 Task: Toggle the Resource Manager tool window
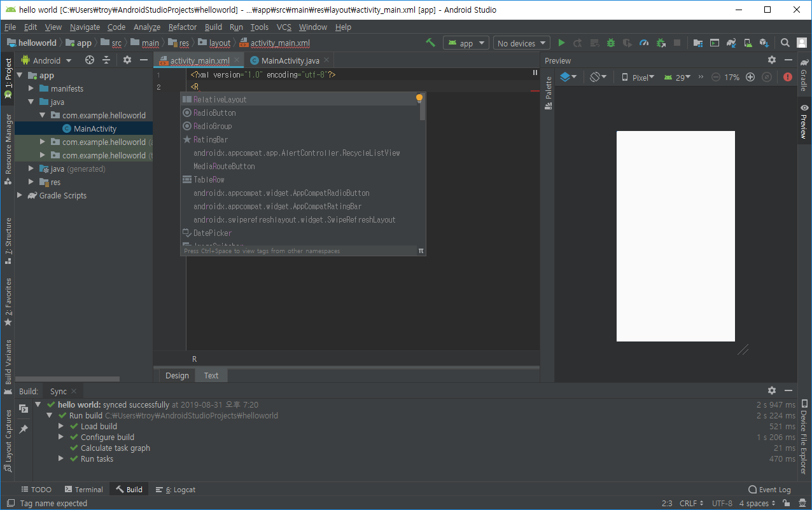(x=8, y=149)
